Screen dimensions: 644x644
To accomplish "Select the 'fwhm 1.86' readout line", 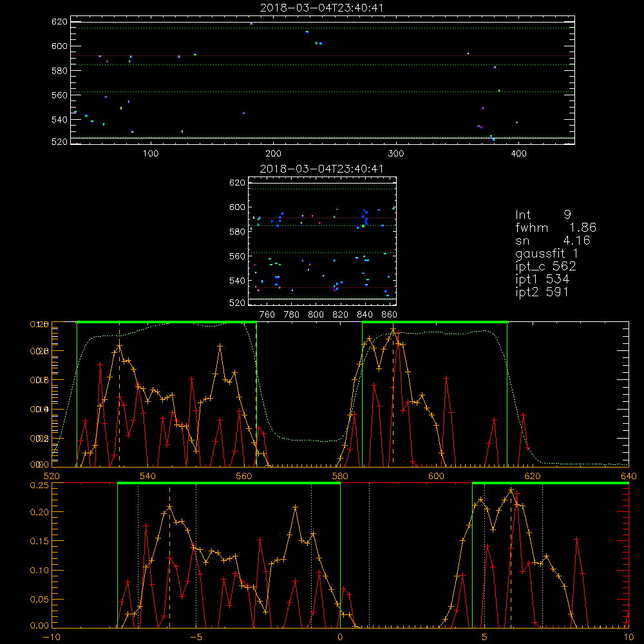I will point(556,227).
